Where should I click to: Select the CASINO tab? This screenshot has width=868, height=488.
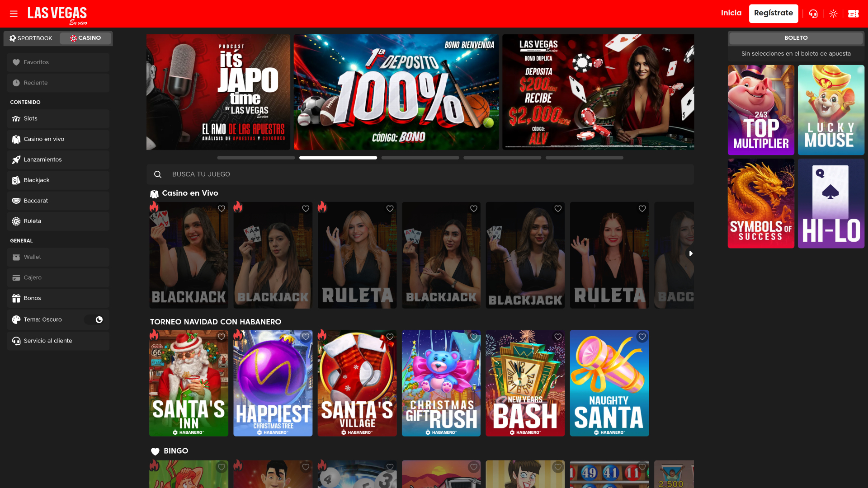(85, 38)
